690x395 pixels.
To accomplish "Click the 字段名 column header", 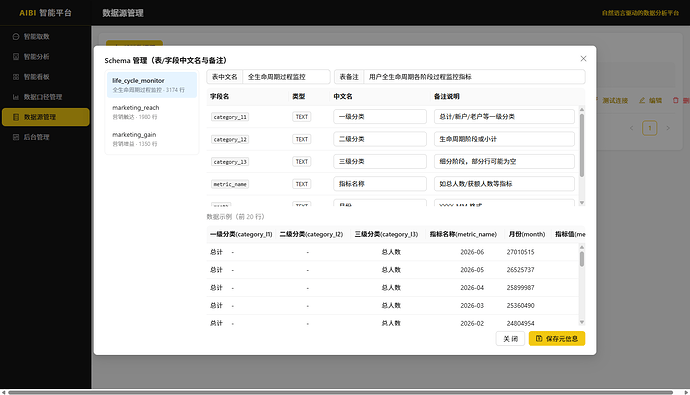I will (x=220, y=96).
